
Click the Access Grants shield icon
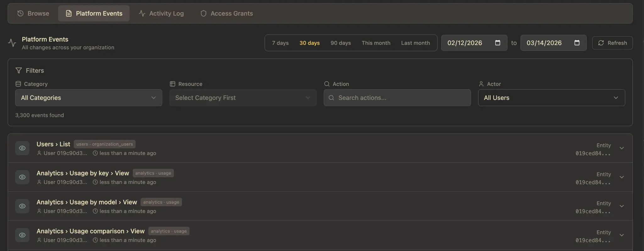203,13
